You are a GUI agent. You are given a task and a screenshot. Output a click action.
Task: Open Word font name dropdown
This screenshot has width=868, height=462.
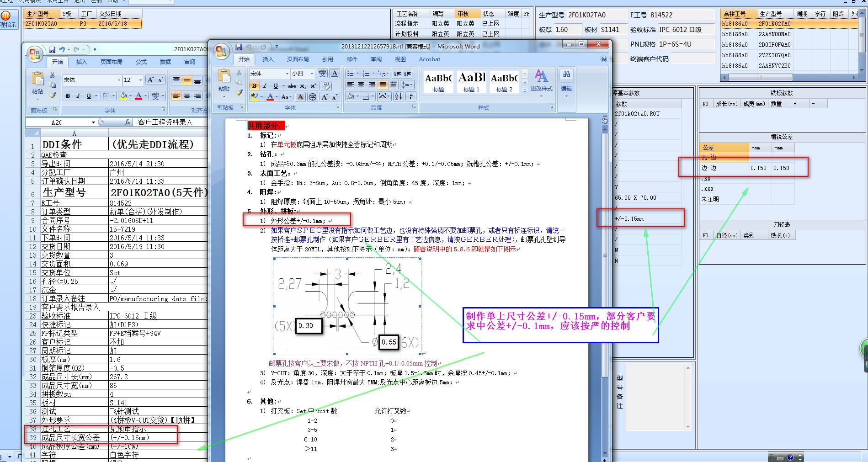click(287, 73)
